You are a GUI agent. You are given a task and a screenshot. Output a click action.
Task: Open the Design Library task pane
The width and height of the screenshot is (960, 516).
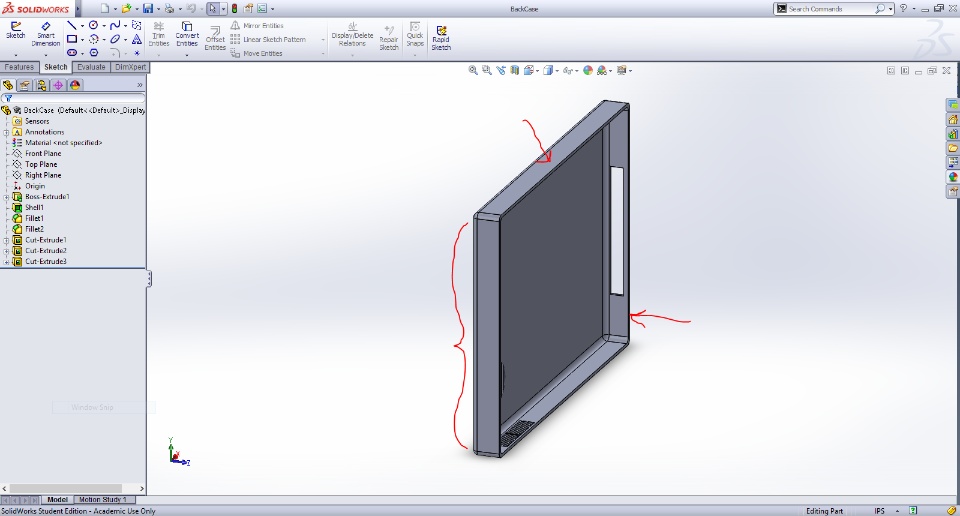coord(953,134)
